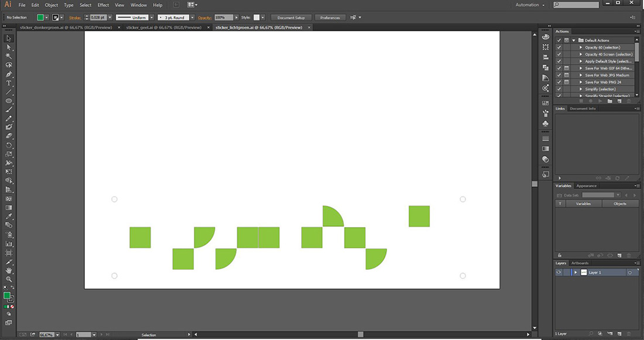Open the Transparency circles panel icon
Screen dimensions: 644x340
(546, 159)
